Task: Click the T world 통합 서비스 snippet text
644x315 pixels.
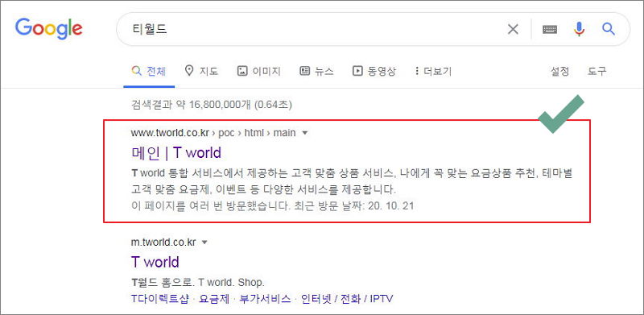Action: (352, 182)
